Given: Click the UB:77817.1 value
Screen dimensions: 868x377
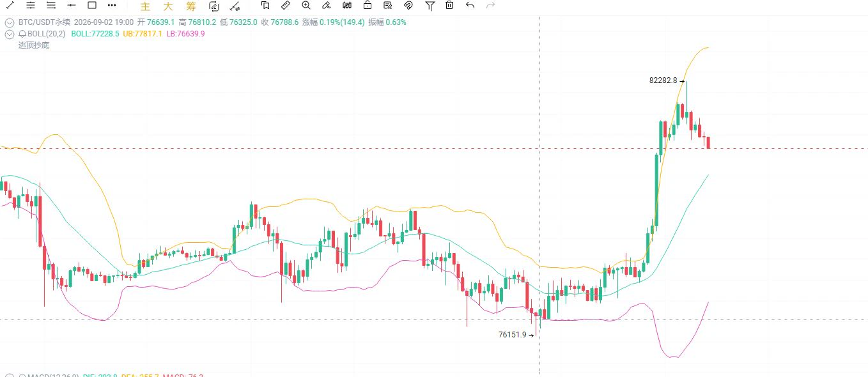Looking at the screenshot, I should click(143, 34).
